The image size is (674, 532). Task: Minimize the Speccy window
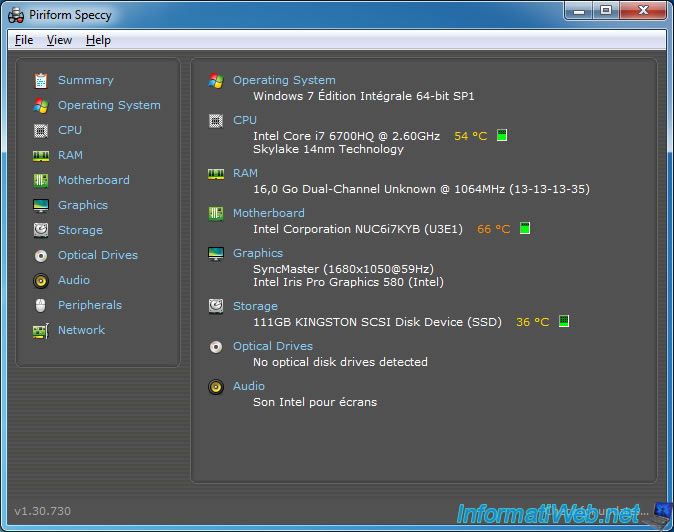(579, 10)
